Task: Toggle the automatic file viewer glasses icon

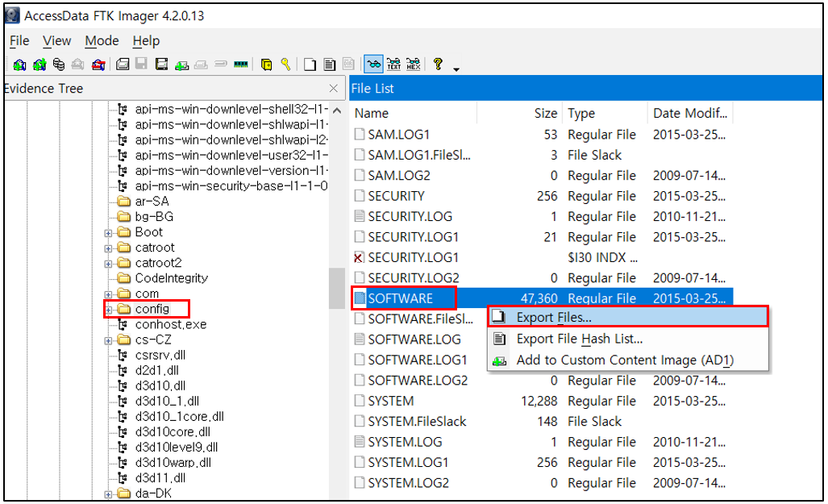Action: coord(374,65)
